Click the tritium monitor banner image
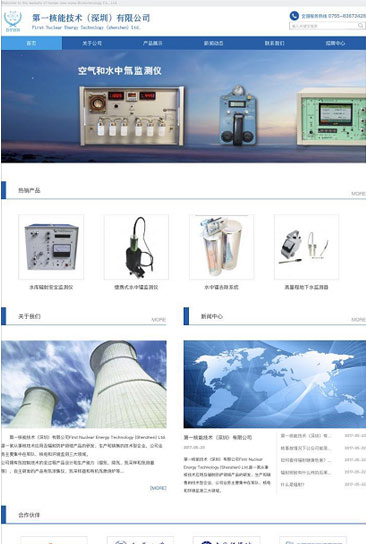 [184, 107]
